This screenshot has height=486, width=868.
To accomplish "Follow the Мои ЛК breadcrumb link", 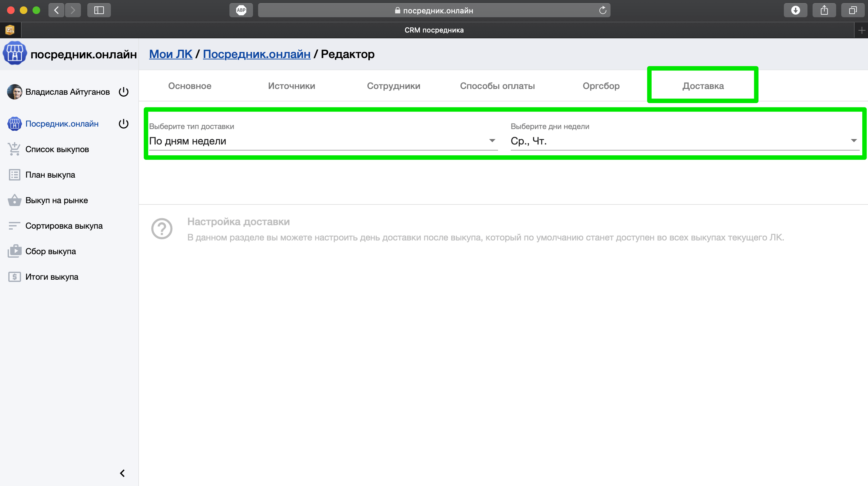I will [x=170, y=54].
